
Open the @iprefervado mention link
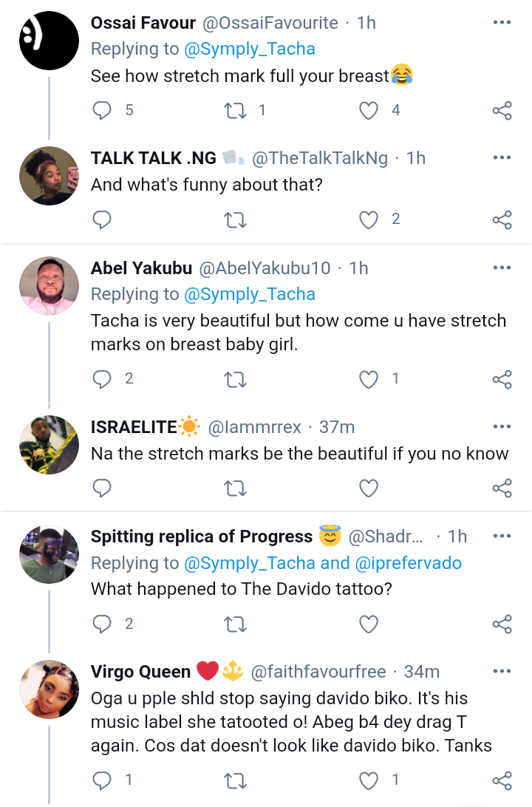coord(409,563)
